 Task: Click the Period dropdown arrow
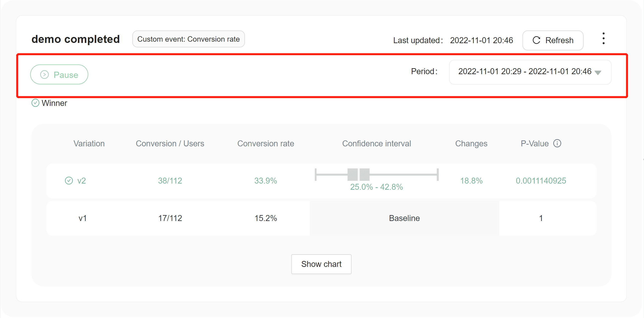tap(598, 73)
